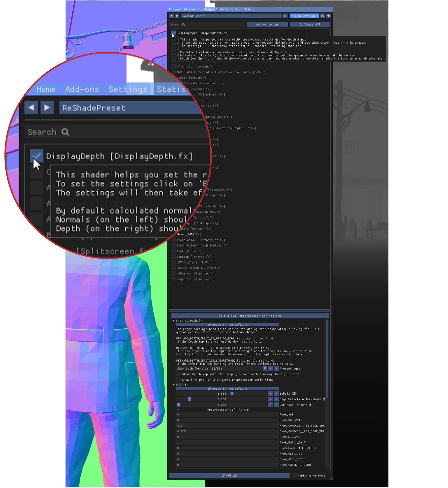The image size is (448, 488).
Task: Click the FXAA_FAST_PIXEL_OFFSET value field
Action: click(227, 448)
